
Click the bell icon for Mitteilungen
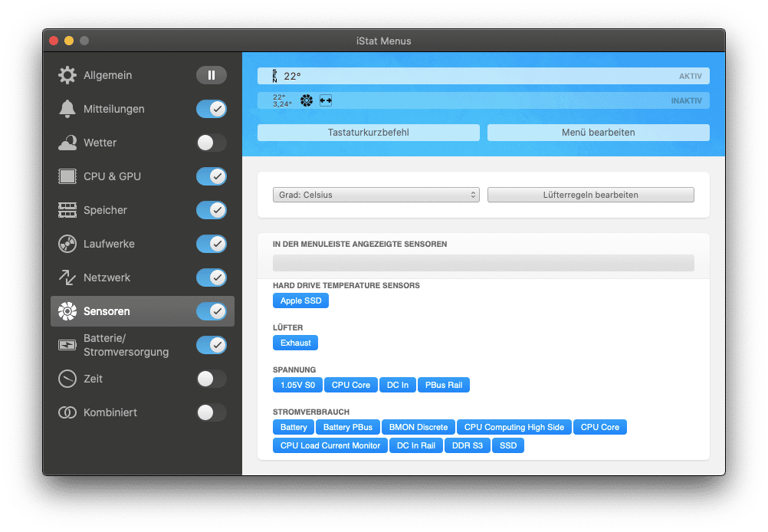[x=67, y=109]
